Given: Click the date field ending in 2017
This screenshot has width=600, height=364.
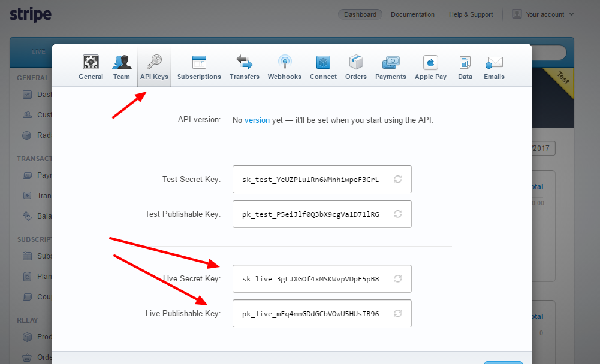Looking at the screenshot, I should point(544,148).
